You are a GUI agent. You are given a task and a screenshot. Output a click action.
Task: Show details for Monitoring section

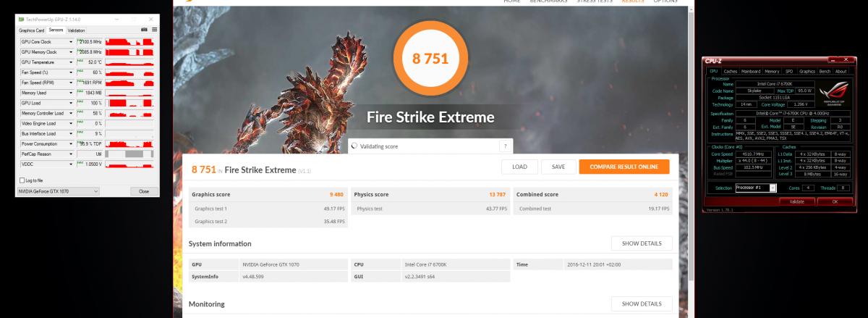(x=642, y=304)
